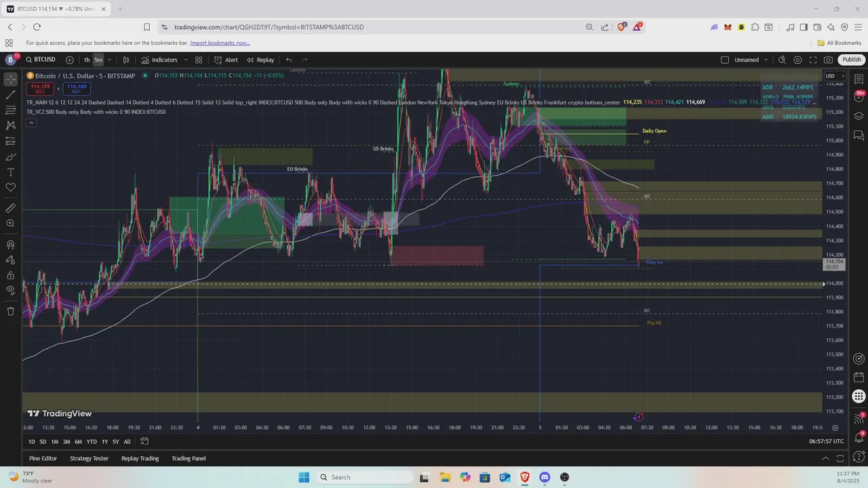This screenshot has width=868, height=488.
Task: Open the Fibonacci and Gann tools
Action: coord(11,110)
